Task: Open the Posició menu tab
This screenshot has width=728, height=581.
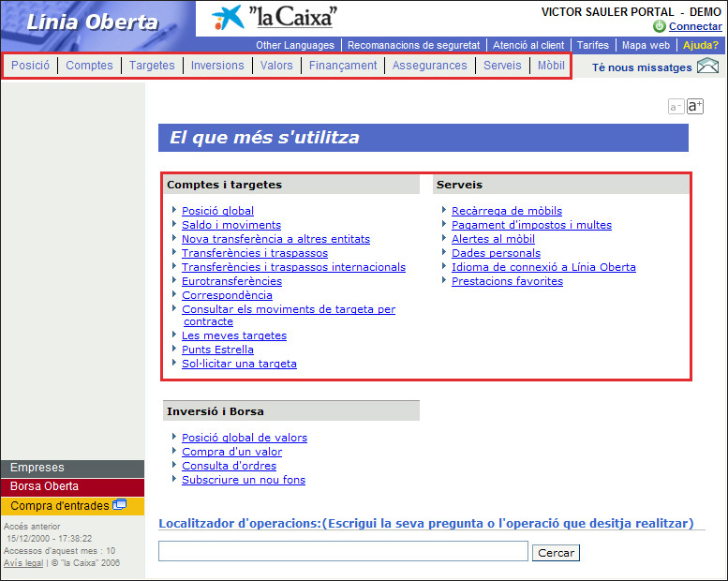Action: 30,66
